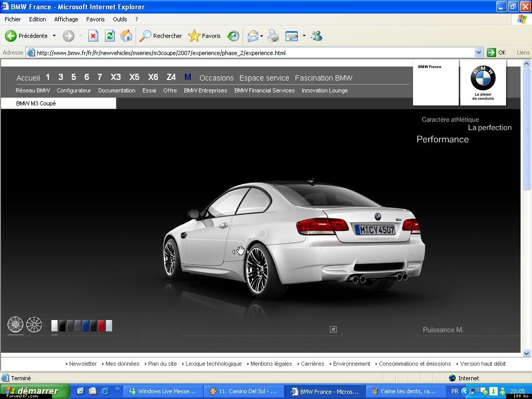Open the History toolbar icon

pyautogui.click(x=233, y=36)
